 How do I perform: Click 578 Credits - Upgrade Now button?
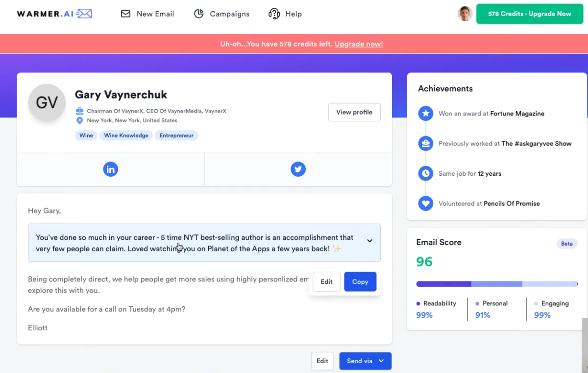pos(530,14)
